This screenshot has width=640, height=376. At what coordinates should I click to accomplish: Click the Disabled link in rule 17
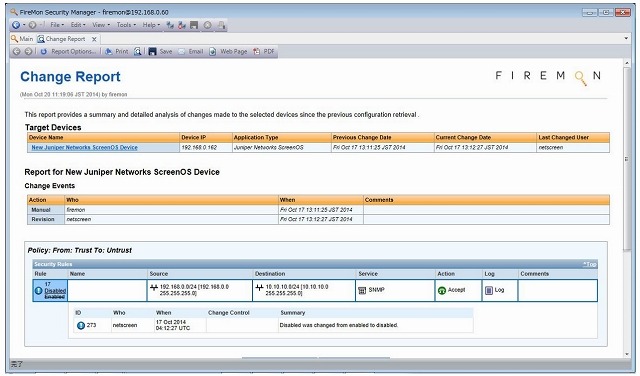55,291
